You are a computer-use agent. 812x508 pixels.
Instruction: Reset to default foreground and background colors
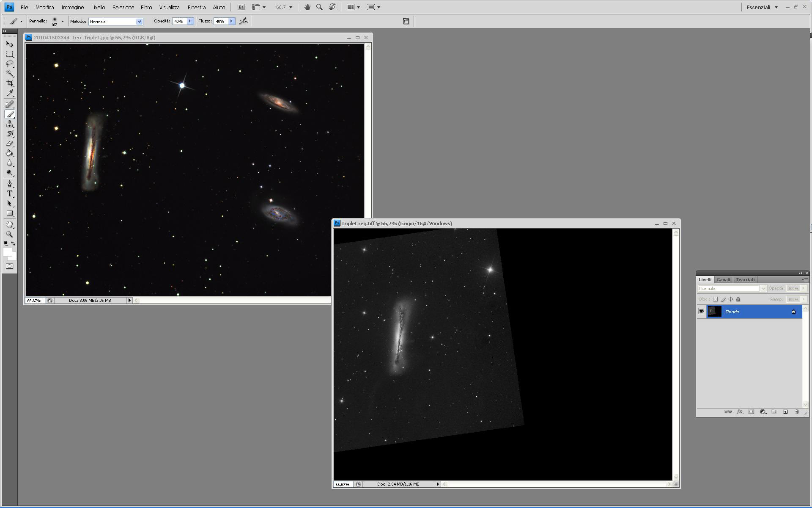[x=5, y=243]
